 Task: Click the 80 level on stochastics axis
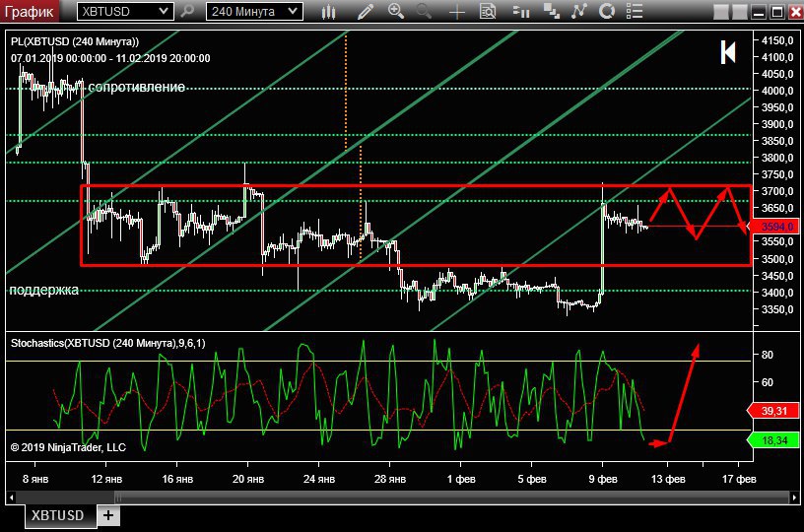(768, 355)
